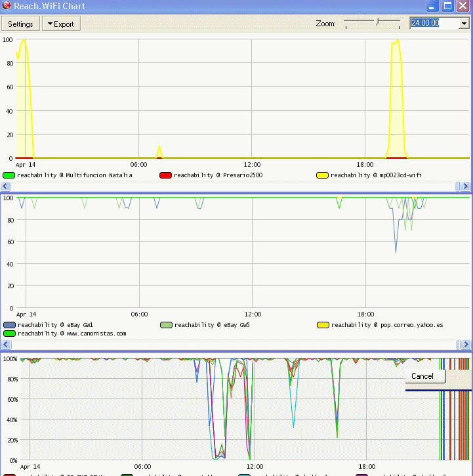The width and height of the screenshot is (473, 476).
Task: Click '0%' axis label of percentage chart
Action: [x=13, y=460]
